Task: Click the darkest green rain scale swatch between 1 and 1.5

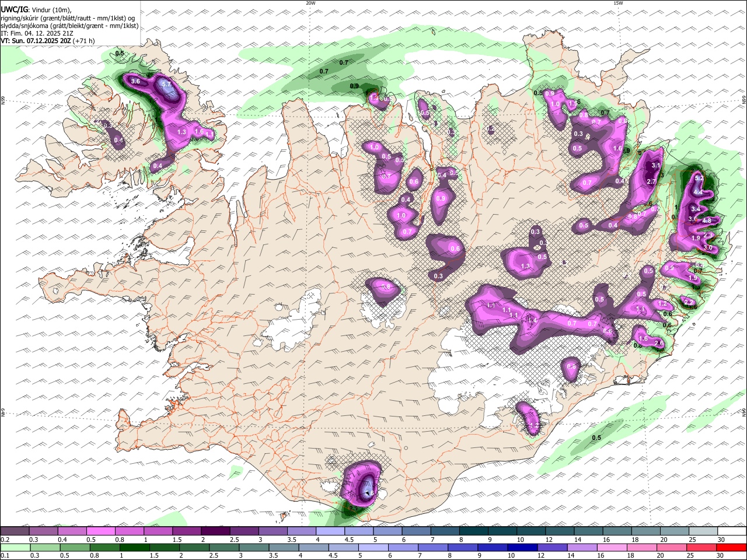Action: tap(134, 548)
